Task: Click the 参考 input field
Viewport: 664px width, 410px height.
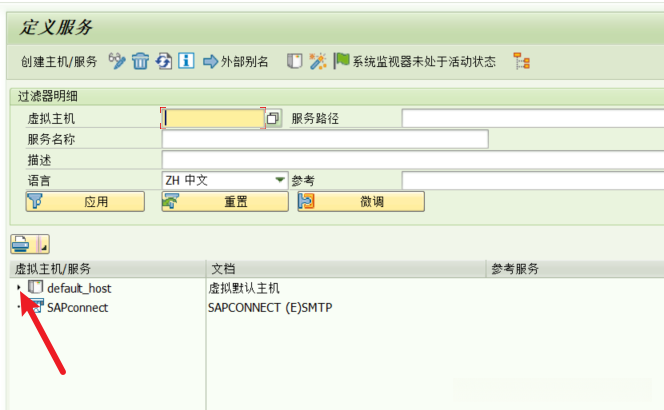Action: tap(533, 180)
